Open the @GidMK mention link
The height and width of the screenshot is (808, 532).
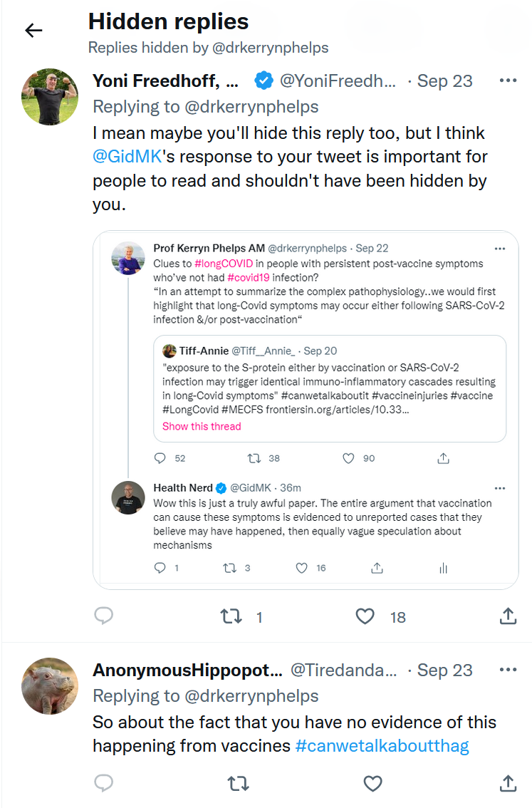pyautogui.click(x=127, y=156)
